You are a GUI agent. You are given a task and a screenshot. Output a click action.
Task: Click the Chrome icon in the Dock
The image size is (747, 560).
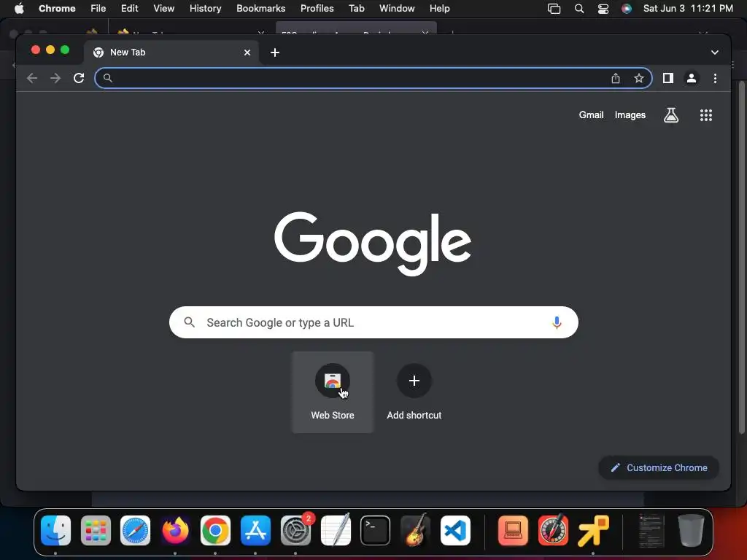[x=215, y=530]
